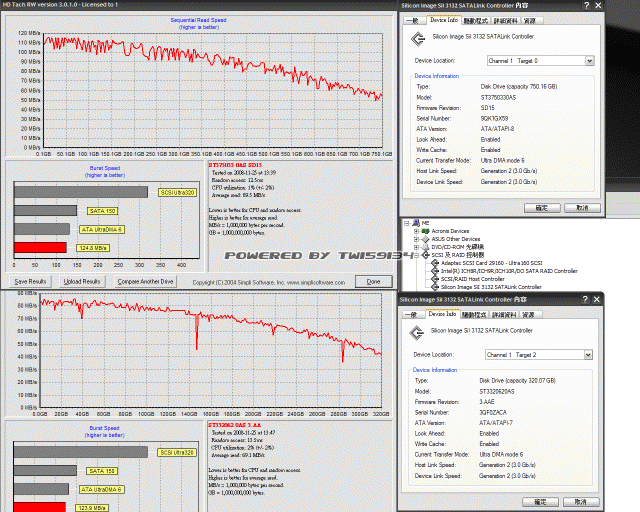Viewport: 640px width, 512px height.
Task: Open 驅動程式 tab in lower dialog
Action: pos(474,315)
